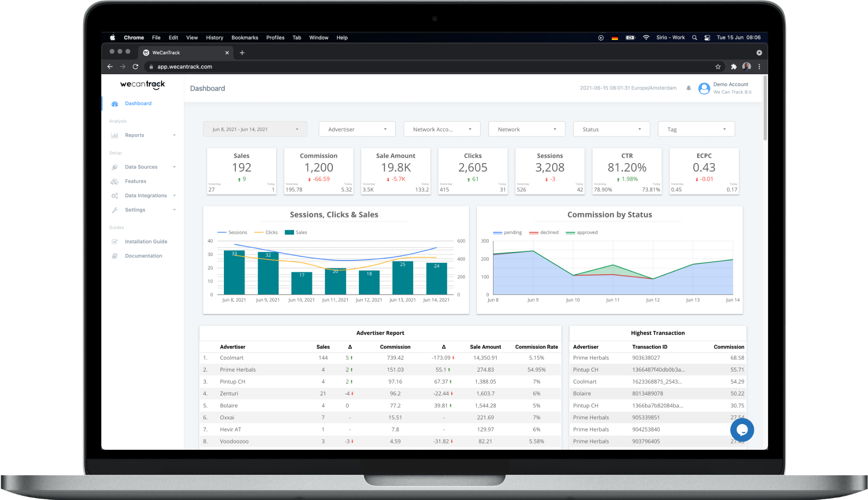Expand the Network filter dropdown

click(x=526, y=129)
